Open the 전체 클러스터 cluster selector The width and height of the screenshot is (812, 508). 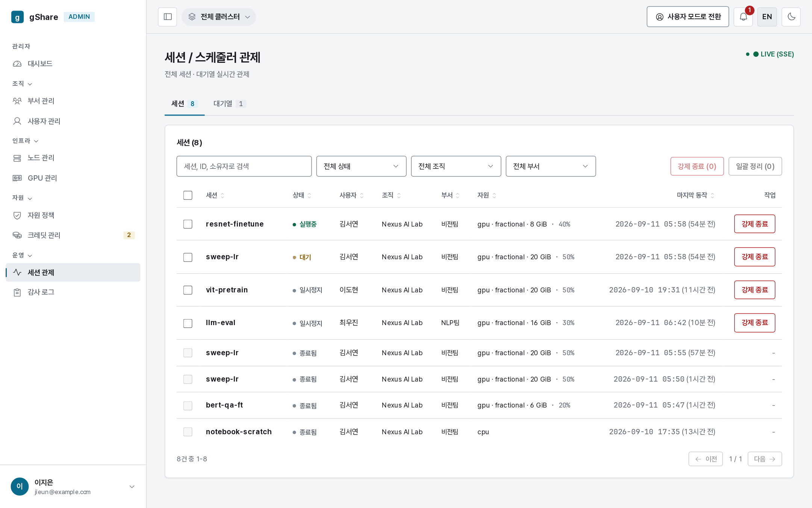(x=219, y=17)
